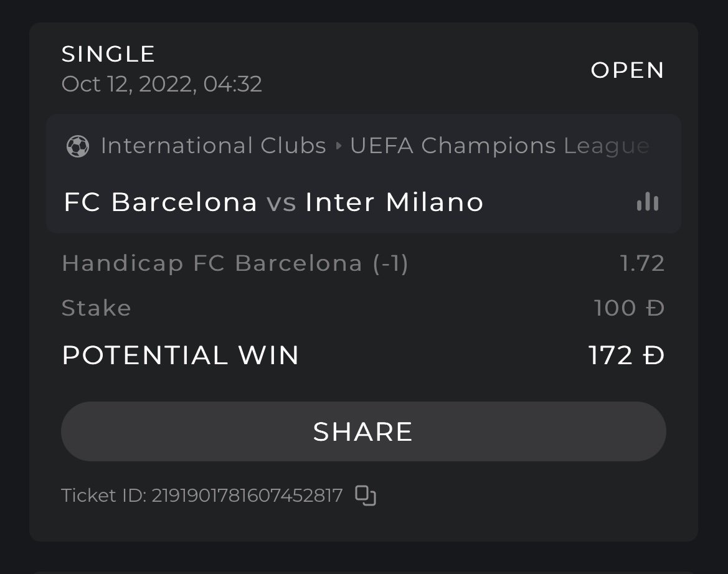Click the 'vs' text in match card
The image size is (728, 574).
281,203
